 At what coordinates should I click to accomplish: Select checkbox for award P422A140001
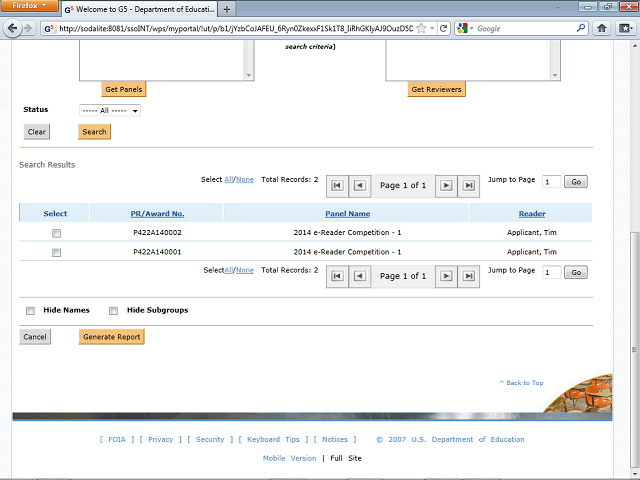coord(56,253)
